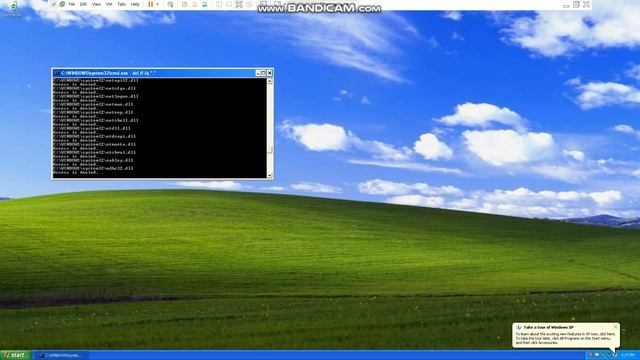Image resolution: width=640 pixels, height=360 pixels.
Task: Minimize the cmd window
Action: [x=258, y=73]
